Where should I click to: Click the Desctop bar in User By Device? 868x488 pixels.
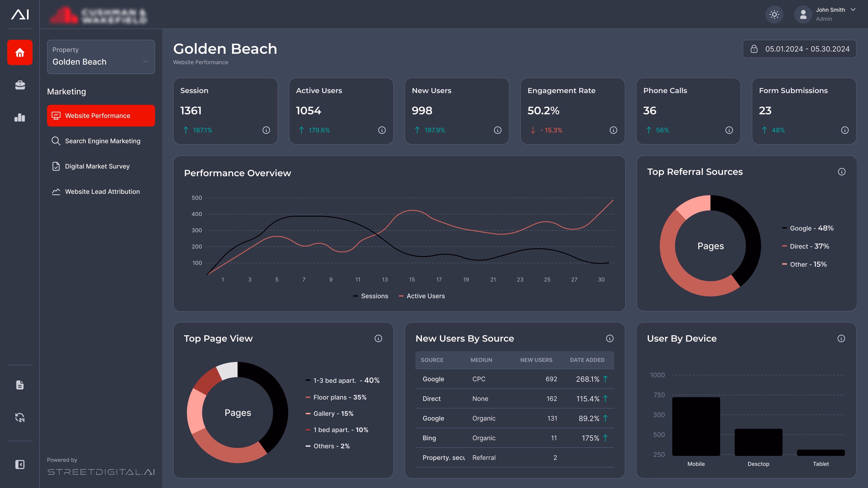click(x=759, y=442)
